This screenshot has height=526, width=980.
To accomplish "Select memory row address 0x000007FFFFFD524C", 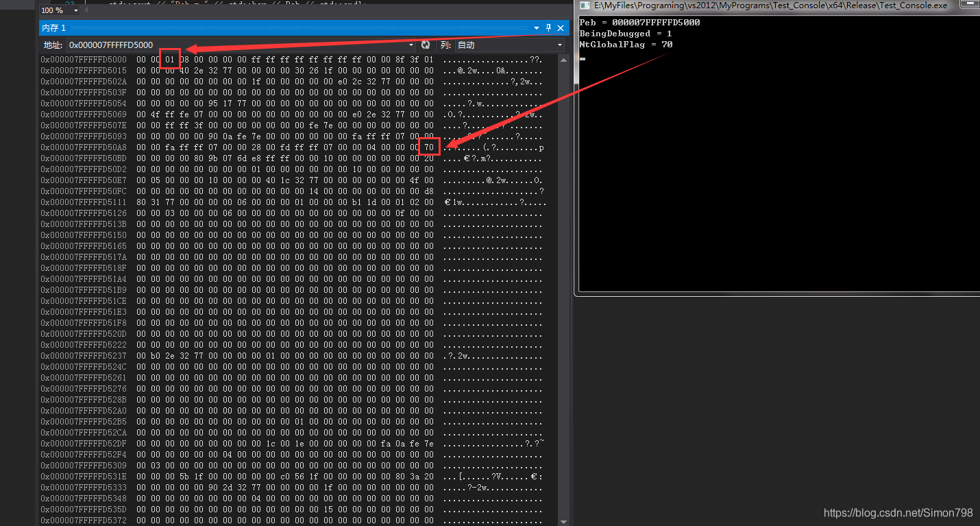I will click(84, 367).
